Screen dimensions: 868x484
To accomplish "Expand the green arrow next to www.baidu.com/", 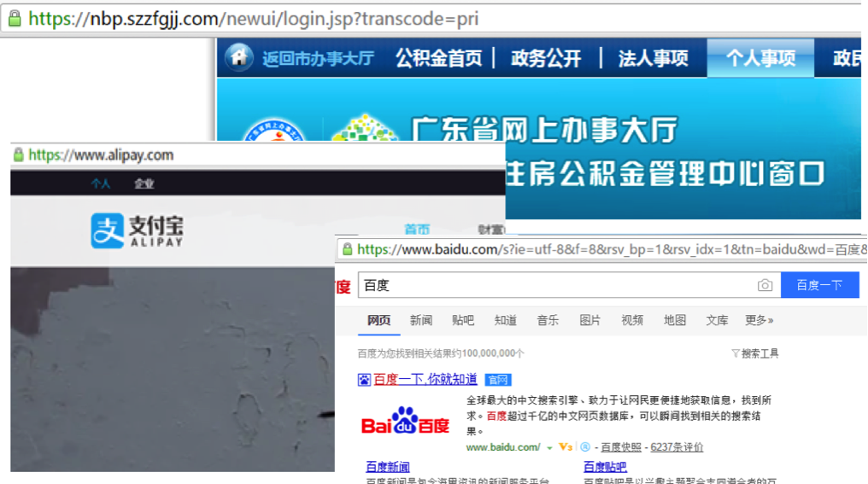I will [549, 447].
